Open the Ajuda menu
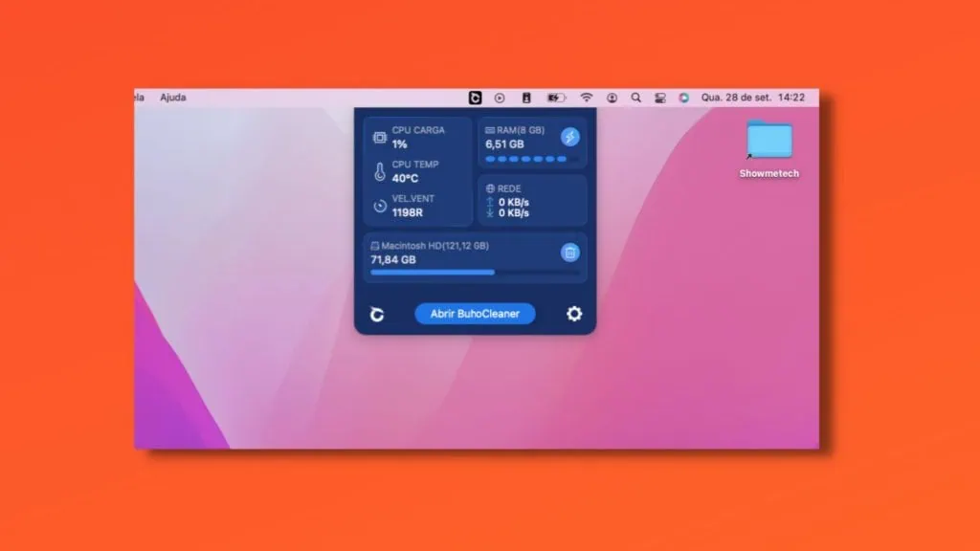 [173, 98]
